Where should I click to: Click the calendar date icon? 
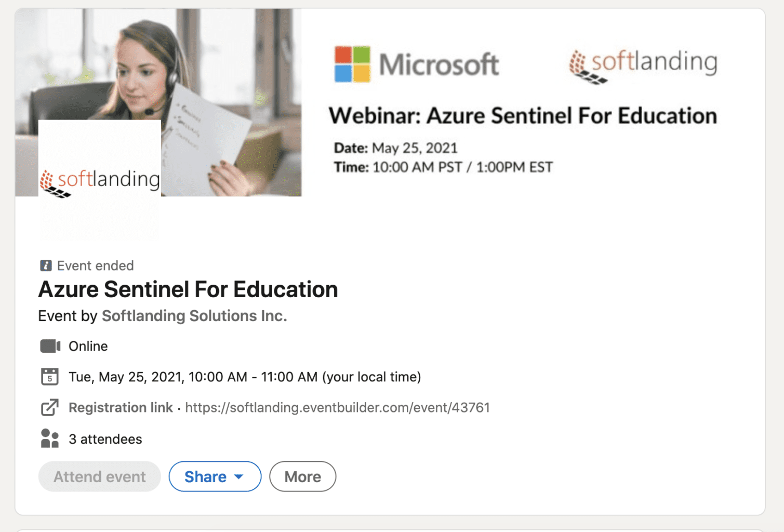click(x=50, y=376)
